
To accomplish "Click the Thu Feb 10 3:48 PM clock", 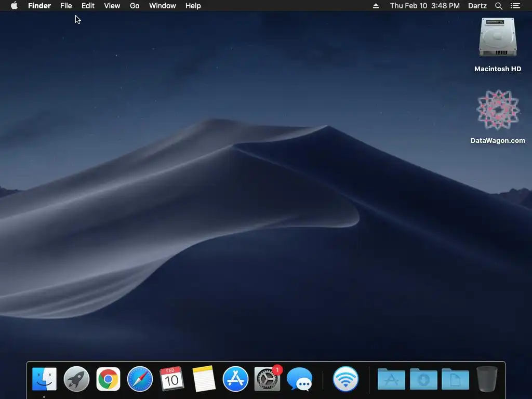I will (425, 6).
